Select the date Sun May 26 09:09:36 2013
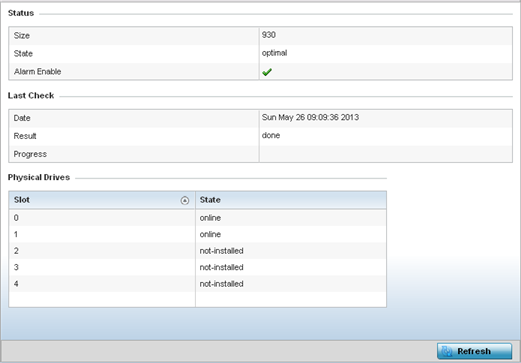Screen dimensions: 521x363 [x=310, y=117]
